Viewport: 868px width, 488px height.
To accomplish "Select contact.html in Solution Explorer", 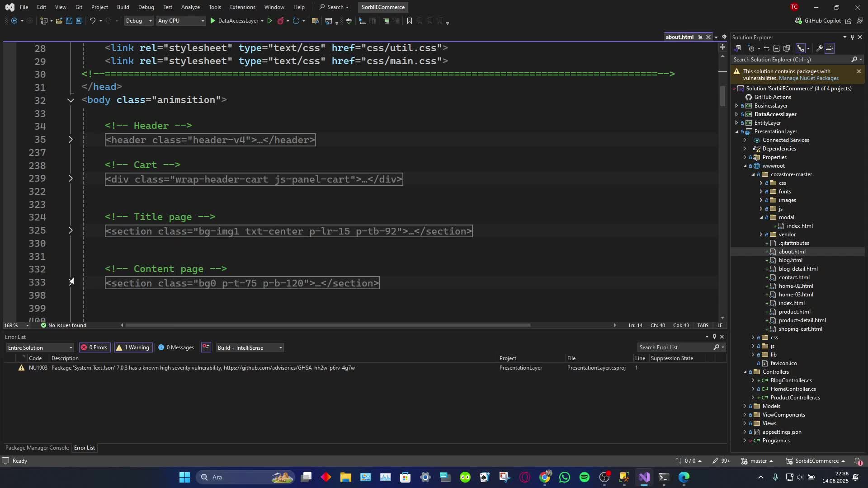I will [x=794, y=277].
